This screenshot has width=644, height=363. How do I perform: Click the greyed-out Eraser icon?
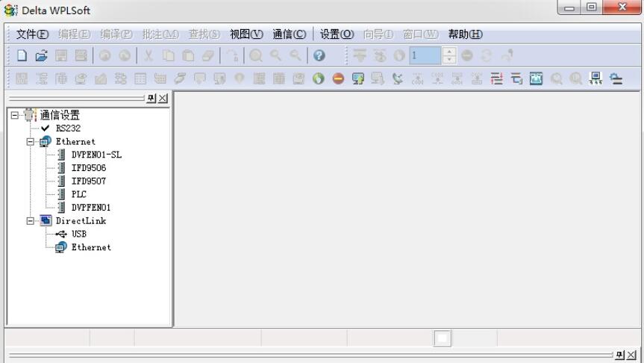point(208,55)
